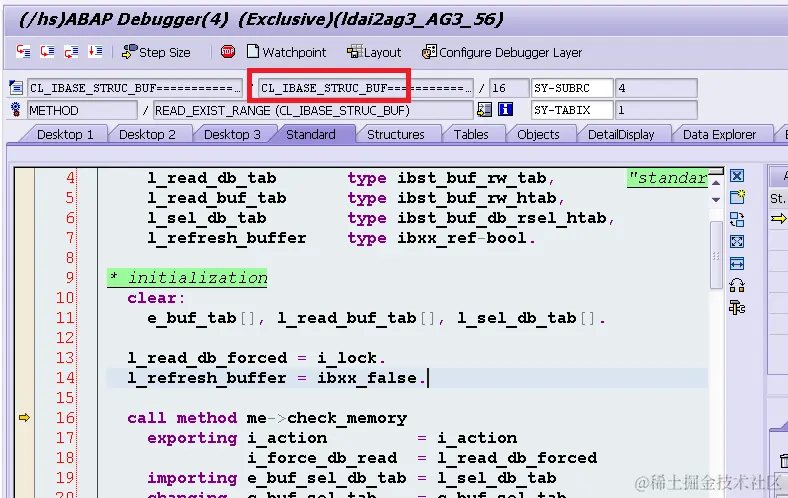Switch to the Desktop 3 tab

[232, 135]
